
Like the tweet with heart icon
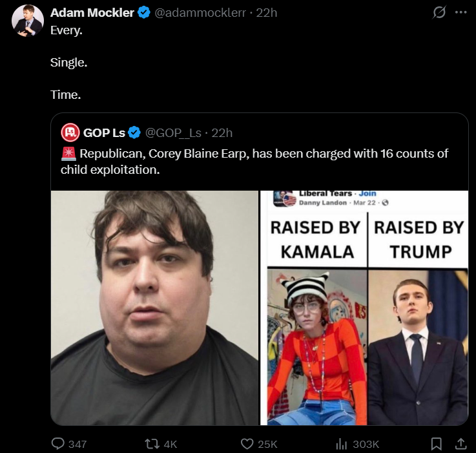click(x=247, y=444)
